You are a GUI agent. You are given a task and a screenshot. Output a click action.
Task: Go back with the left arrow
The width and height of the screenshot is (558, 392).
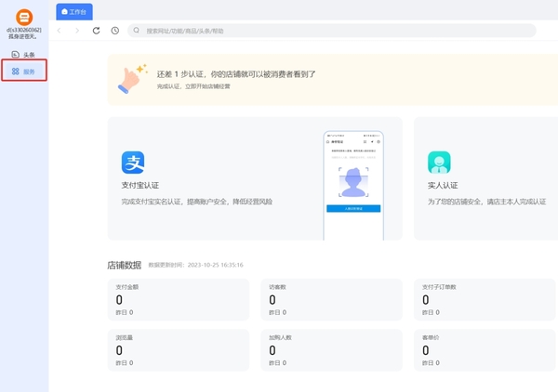click(60, 31)
